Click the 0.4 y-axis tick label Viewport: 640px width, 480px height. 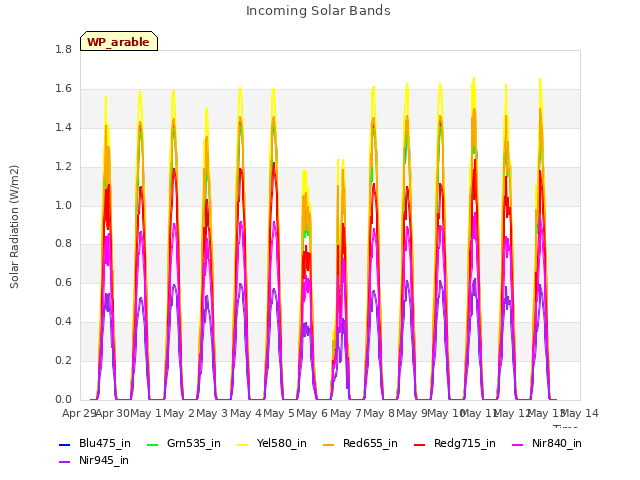tap(63, 322)
